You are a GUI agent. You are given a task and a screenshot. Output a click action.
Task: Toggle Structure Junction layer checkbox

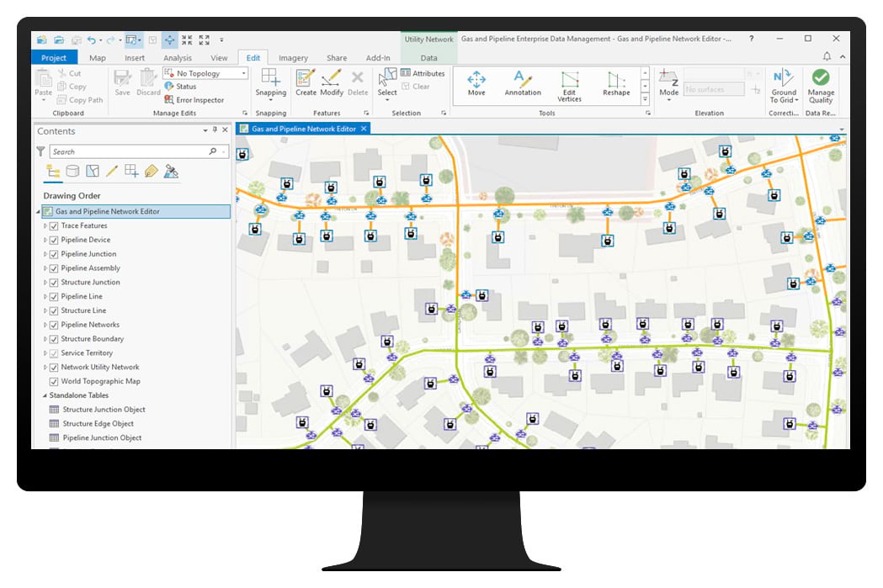54,283
